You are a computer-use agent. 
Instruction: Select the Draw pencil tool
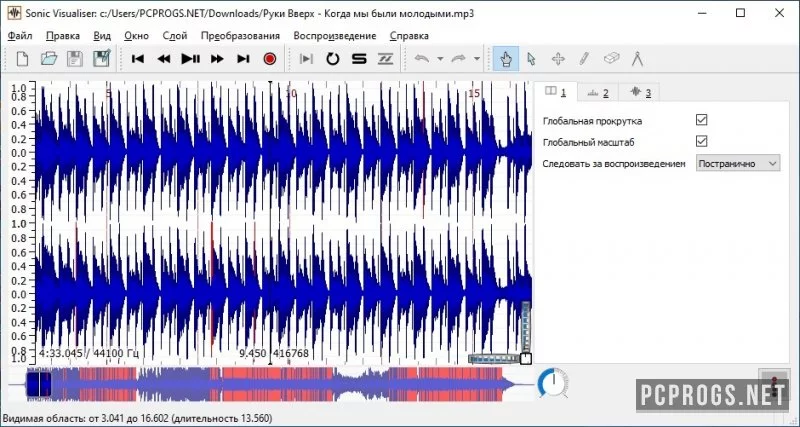click(x=584, y=59)
